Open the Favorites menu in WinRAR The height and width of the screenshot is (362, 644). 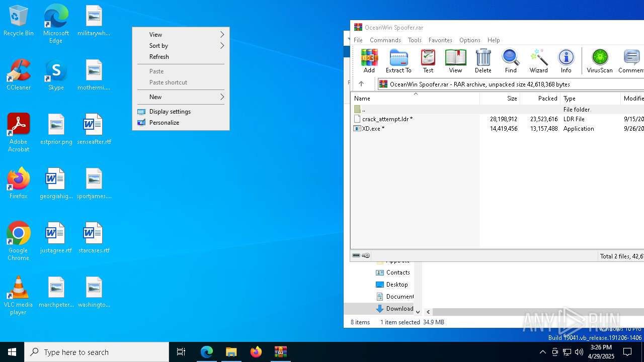[x=440, y=40]
